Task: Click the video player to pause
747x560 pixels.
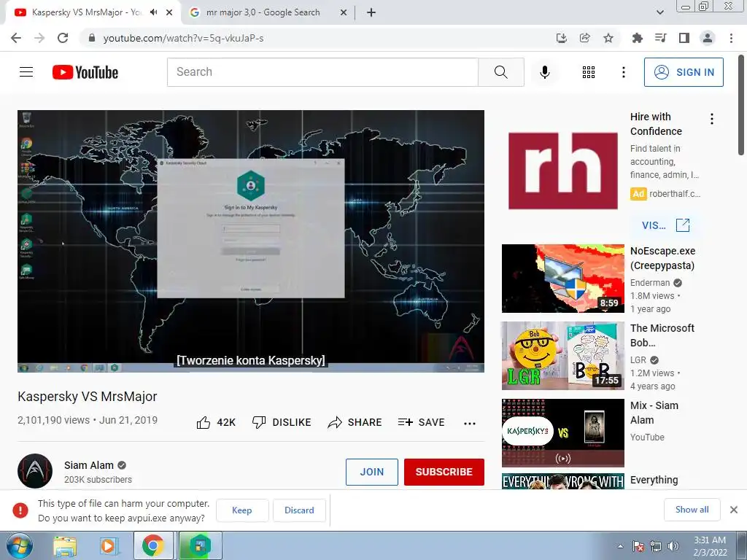Action: coord(251,241)
